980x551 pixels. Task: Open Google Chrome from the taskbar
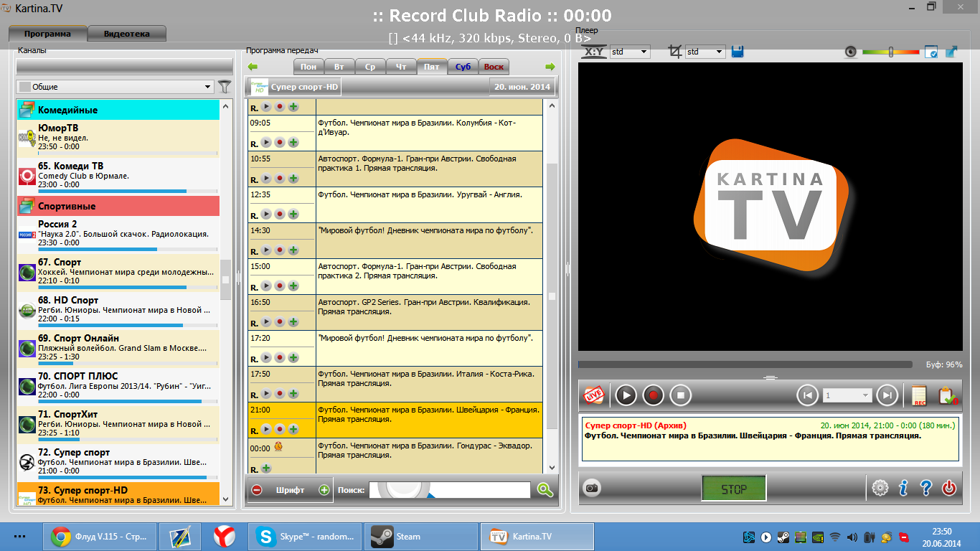coord(98,537)
